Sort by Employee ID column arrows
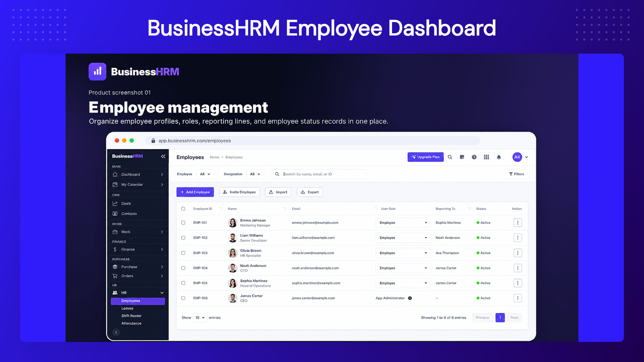Screen dimensions: 644x362 221,208
